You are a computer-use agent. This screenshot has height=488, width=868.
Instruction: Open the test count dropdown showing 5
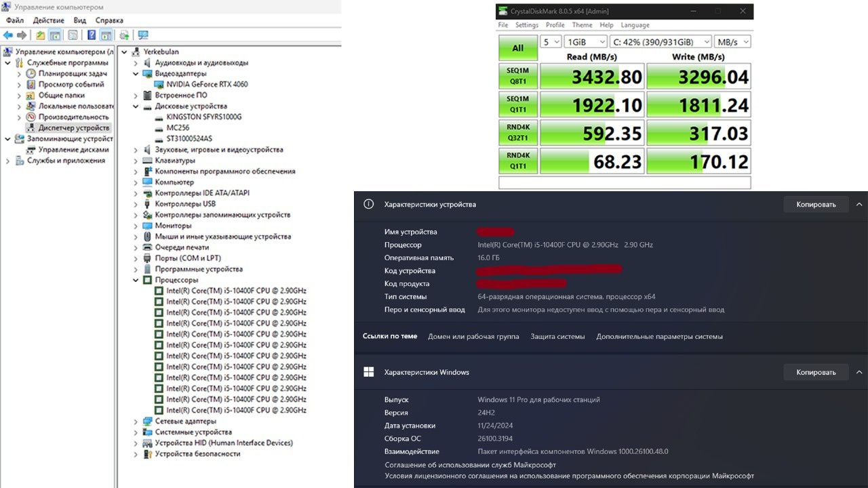pos(551,42)
